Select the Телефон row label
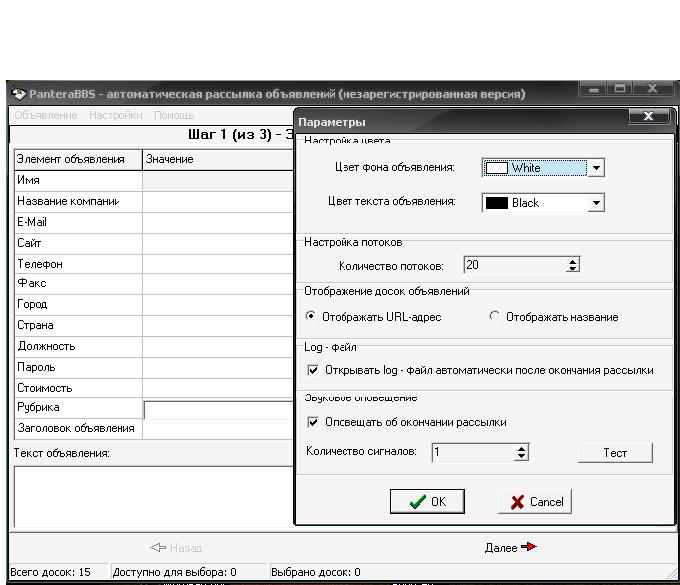 [40, 264]
